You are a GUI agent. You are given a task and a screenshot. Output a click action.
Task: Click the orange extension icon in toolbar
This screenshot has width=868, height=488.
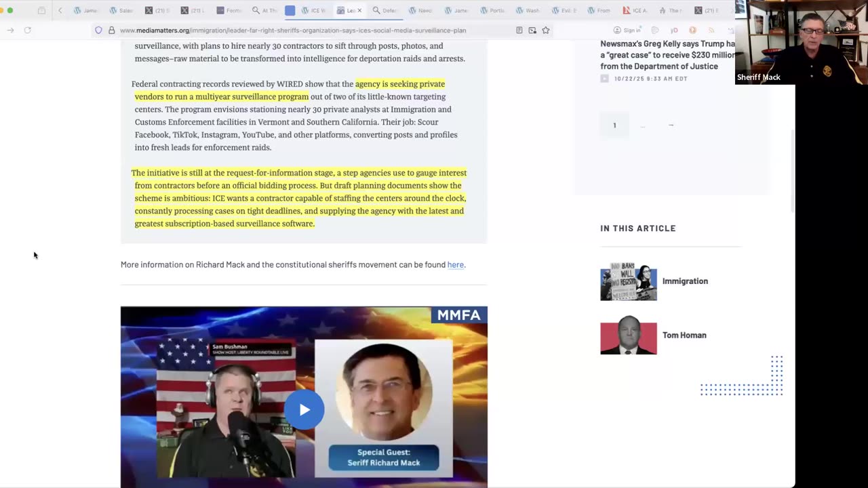tap(692, 30)
